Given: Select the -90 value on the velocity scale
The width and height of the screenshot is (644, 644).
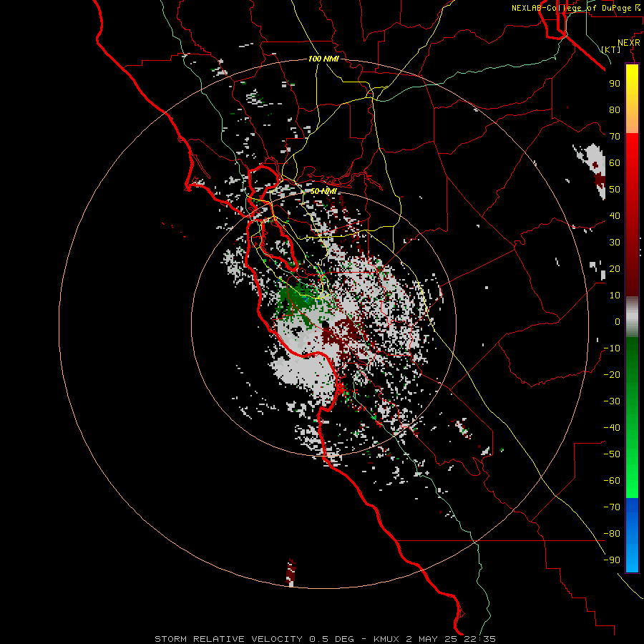Looking at the screenshot, I should coord(612,560).
